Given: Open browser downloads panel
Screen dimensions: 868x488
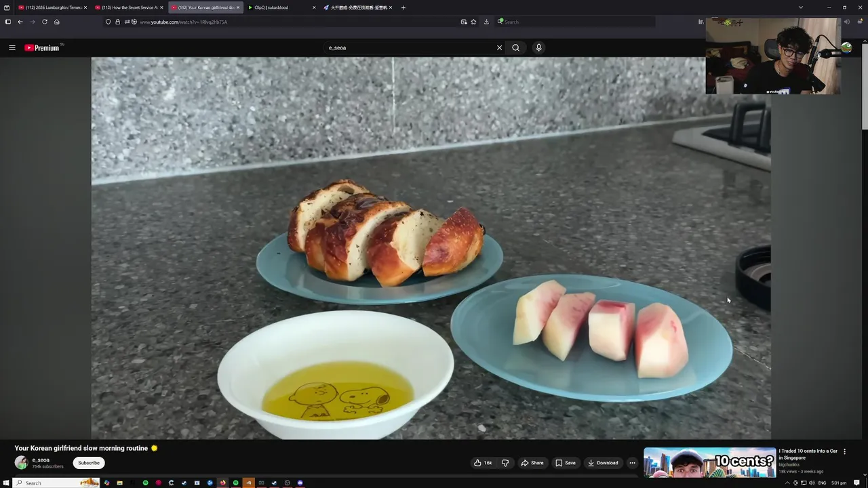Looking at the screenshot, I should (486, 22).
